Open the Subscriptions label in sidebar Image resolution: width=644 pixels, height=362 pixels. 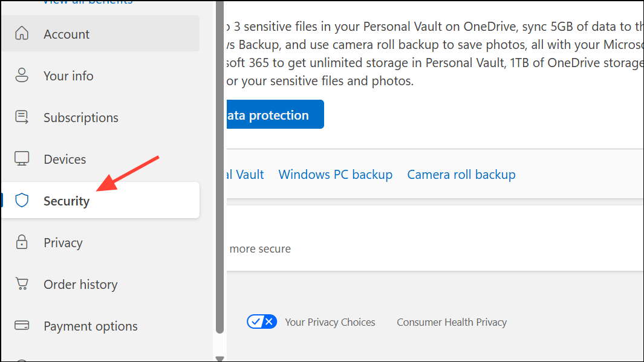81,118
